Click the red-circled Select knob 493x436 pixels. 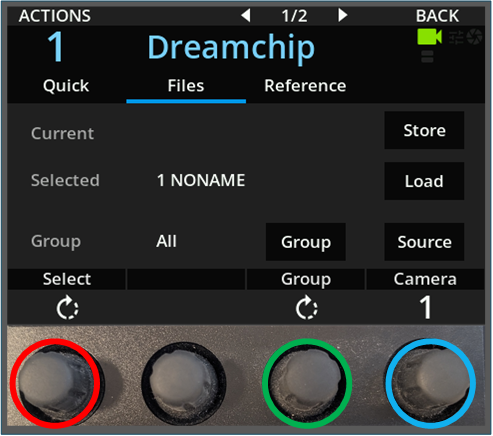click(55, 383)
